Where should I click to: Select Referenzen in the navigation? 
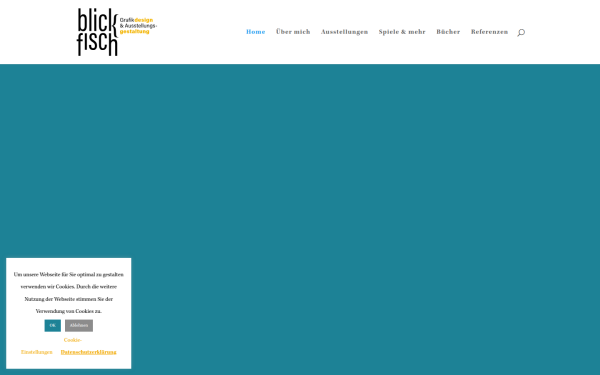click(489, 32)
